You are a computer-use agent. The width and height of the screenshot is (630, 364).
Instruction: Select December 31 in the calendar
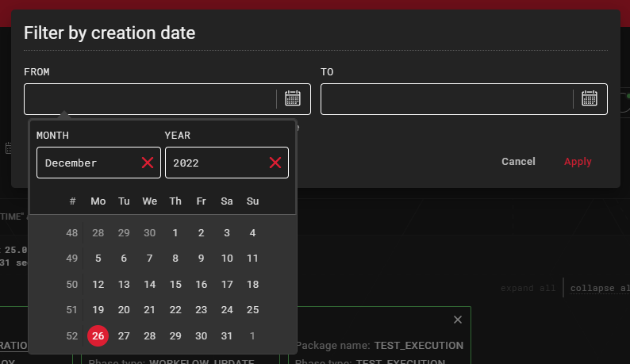click(x=227, y=335)
